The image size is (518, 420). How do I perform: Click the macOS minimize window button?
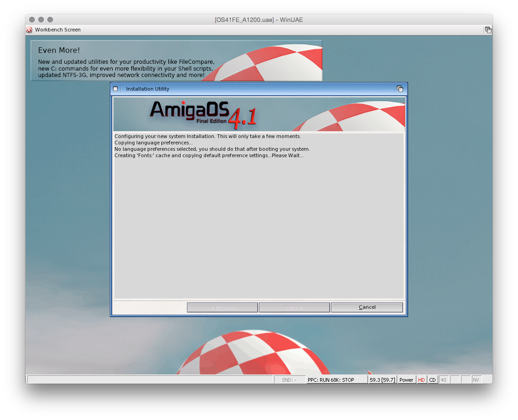tap(41, 20)
